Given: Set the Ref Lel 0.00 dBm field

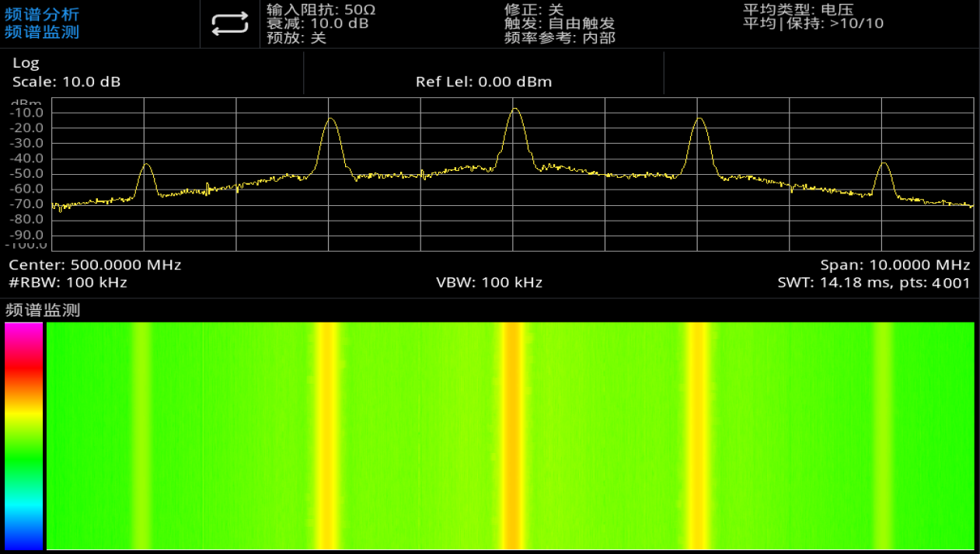Looking at the screenshot, I should (483, 82).
